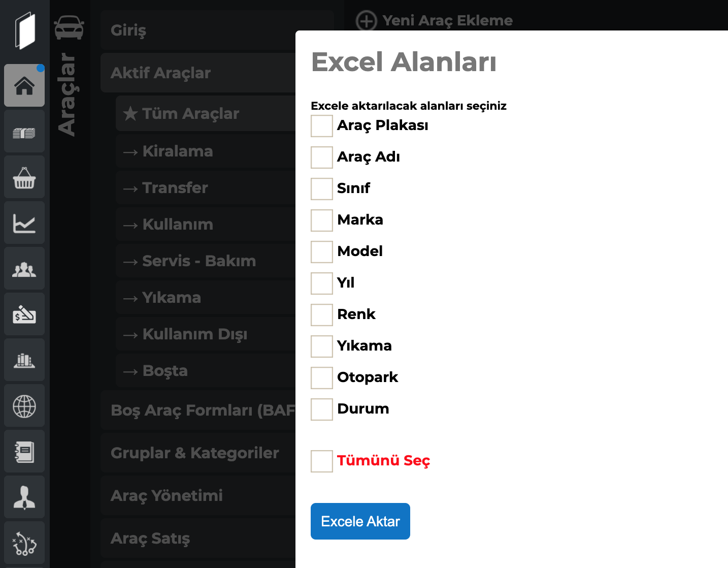The width and height of the screenshot is (728, 568).
Task: Click the Araç Plakası label text
Action: click(x=382, y=125)
